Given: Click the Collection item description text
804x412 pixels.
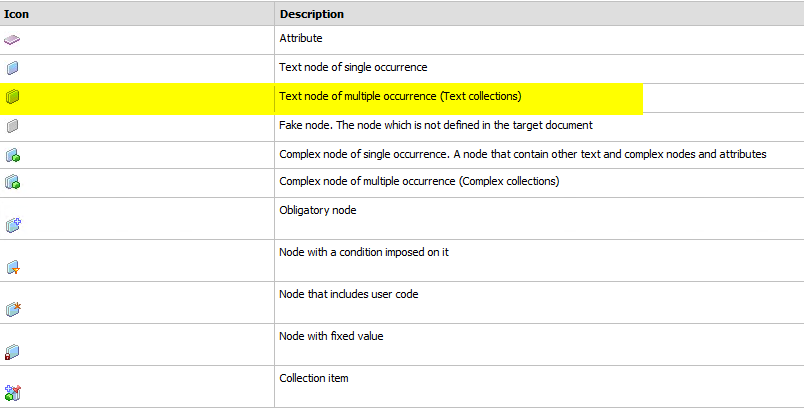Looking at the screenshot, I should (314, 378).
